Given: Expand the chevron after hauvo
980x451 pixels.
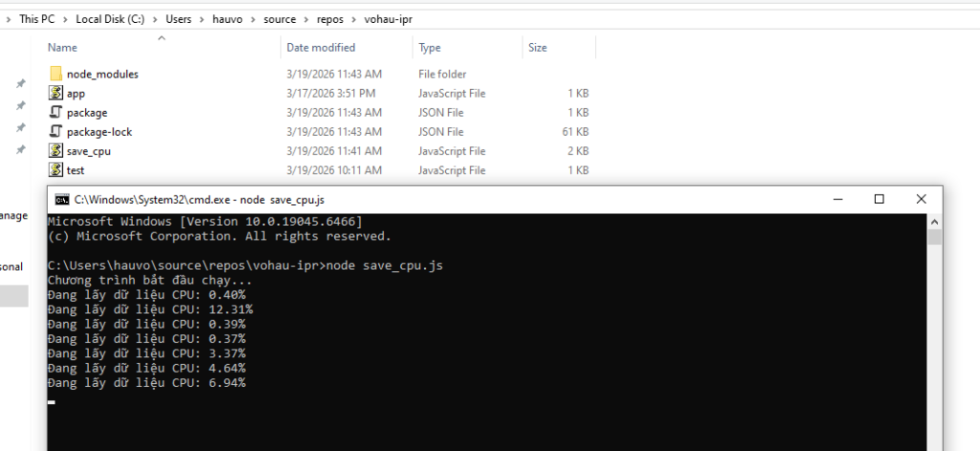Looking at the screenshot, I should (x=253, y=19).
